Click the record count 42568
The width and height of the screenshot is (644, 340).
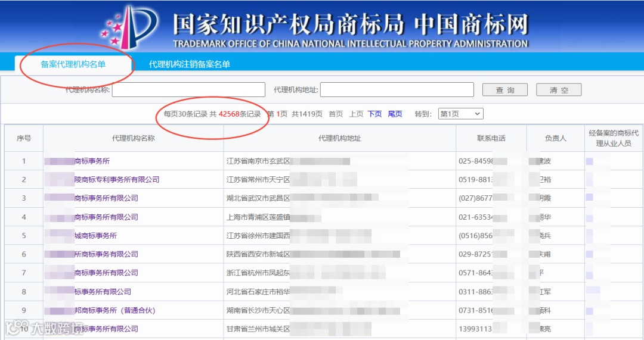[x=229, y=114]
